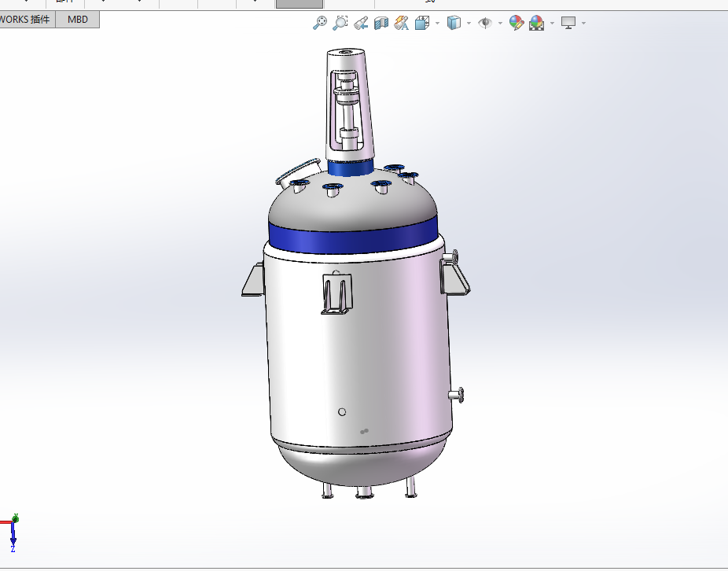Click the Display Style cube icon

454,22
